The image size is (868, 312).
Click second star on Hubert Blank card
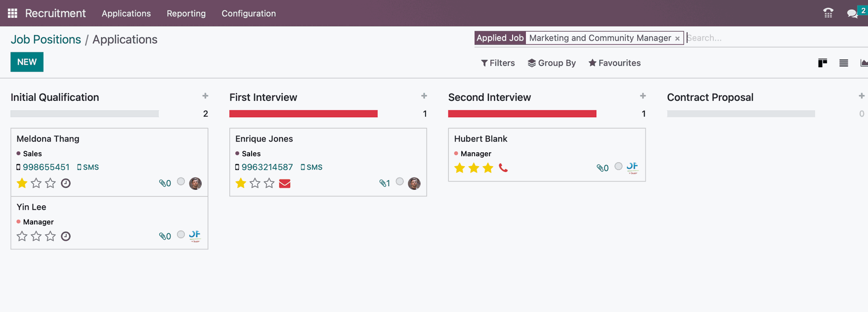point(474,168)
